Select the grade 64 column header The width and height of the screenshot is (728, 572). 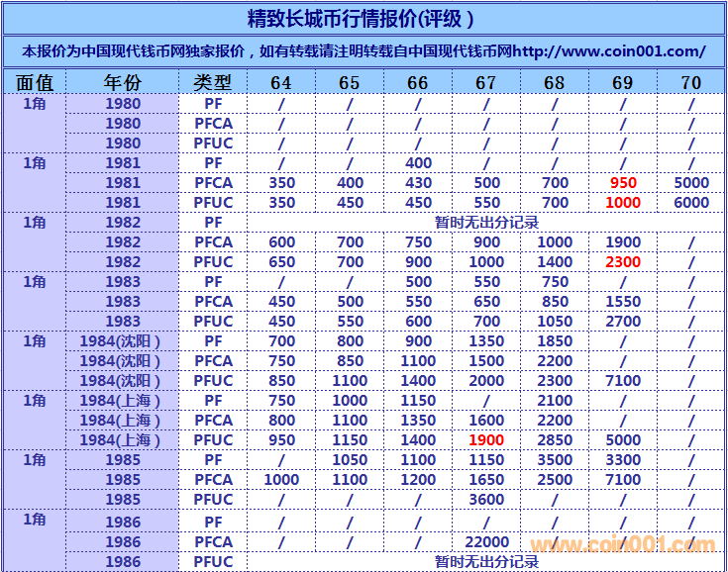pos(281,83)
